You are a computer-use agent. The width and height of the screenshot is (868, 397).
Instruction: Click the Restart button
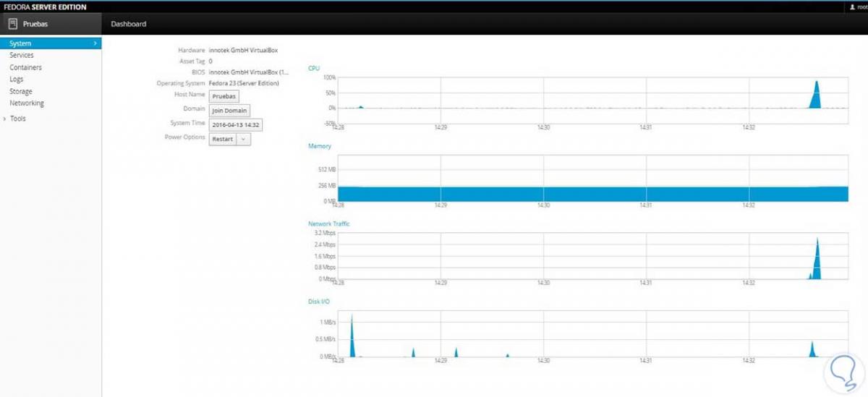223,139
